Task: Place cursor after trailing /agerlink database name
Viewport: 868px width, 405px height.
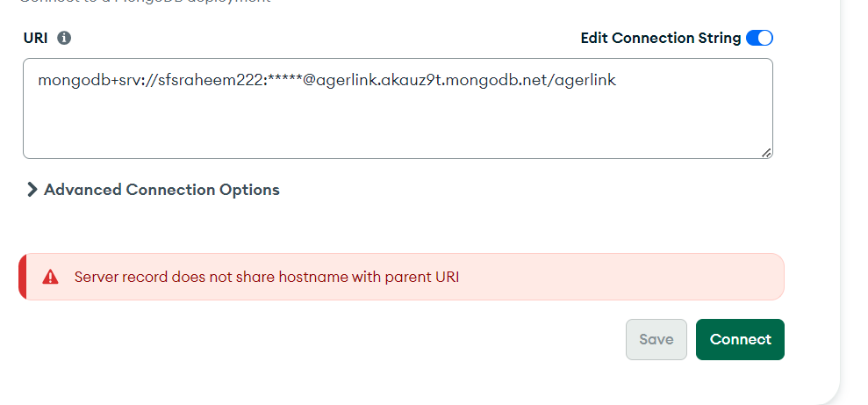Action: point(618,81)
